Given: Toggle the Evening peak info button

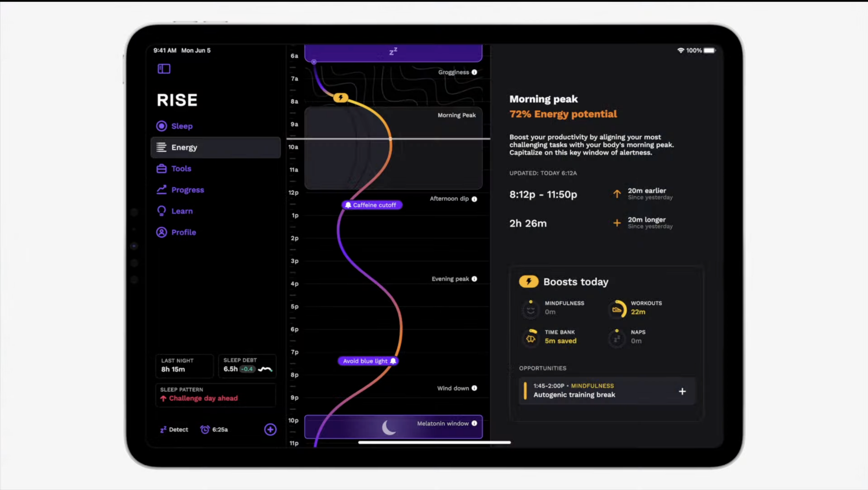Looking at the screenshot, I should tap(474, 278).
